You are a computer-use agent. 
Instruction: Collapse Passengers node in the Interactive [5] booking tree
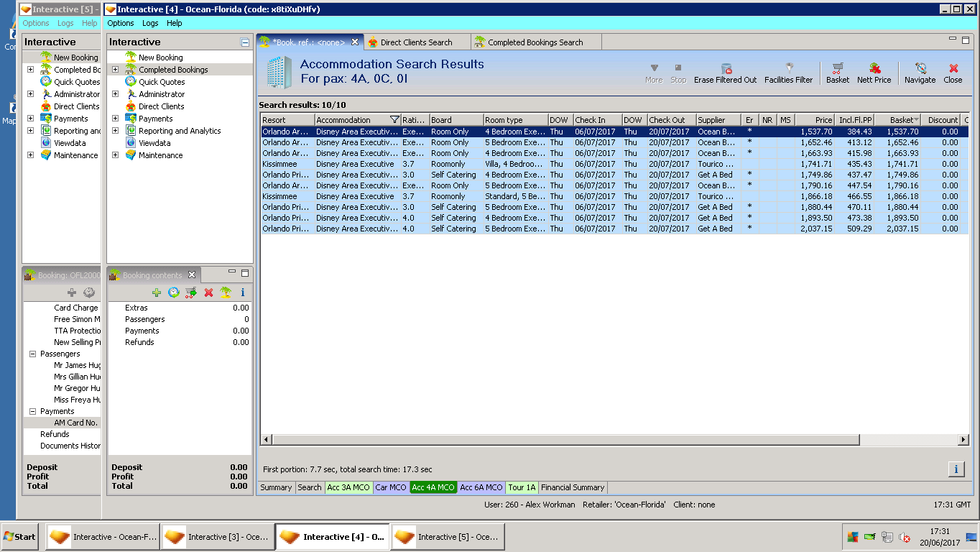pyautogui.click(x=32, y=354)
